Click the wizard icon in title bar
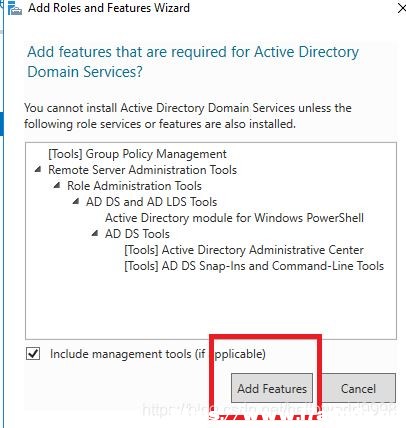Viewport: 406px width, 428px height. [x=15, y=8]
